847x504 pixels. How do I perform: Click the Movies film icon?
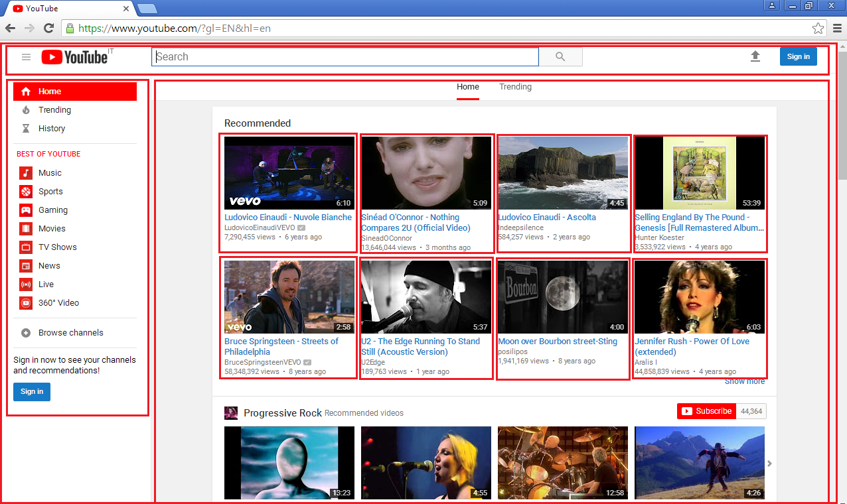[x=26, y=229]
